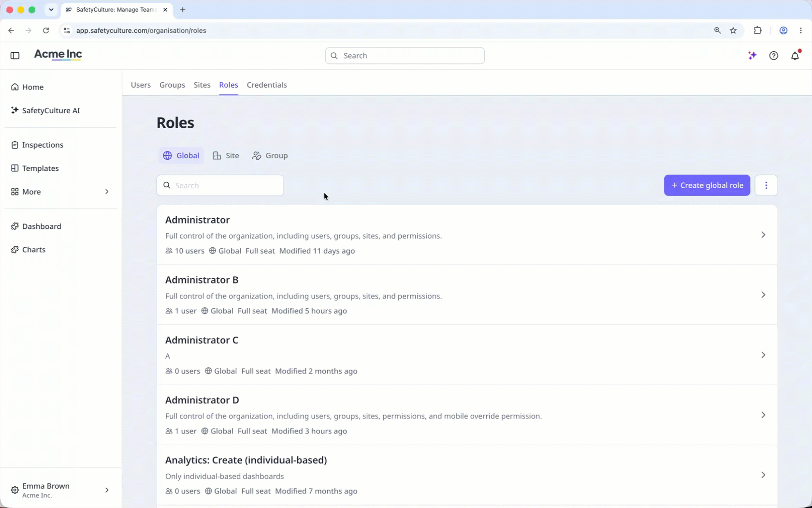The height and width of the screenshot is (508, 812).
Task: Click '10 users' on Administrator row
Action: pyautogui.click(x=185, y=251)
